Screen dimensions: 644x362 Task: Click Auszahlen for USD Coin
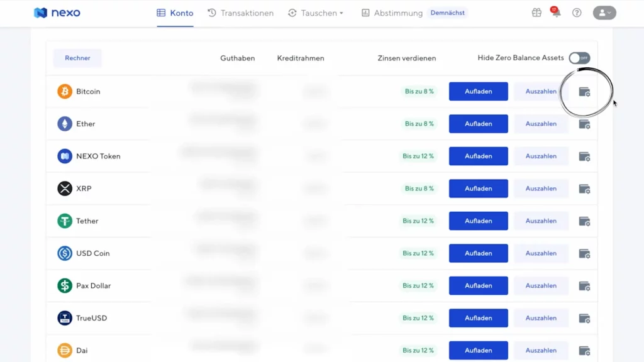[541, 253]
